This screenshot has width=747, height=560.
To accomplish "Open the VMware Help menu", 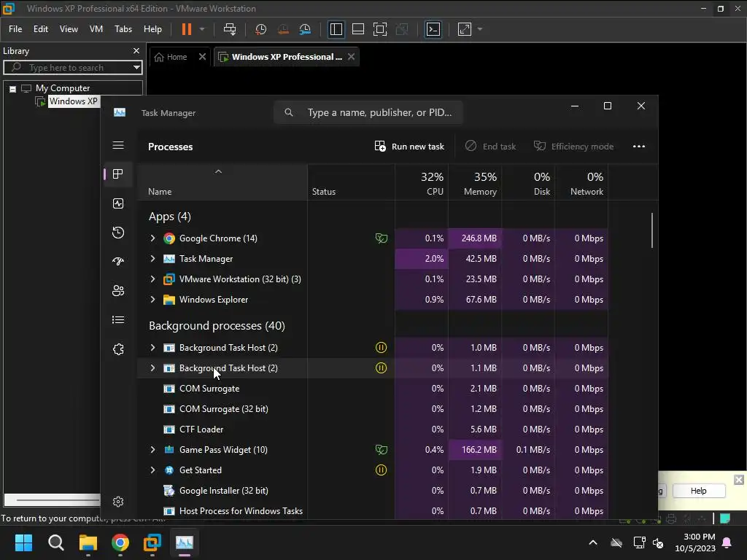I will pyautogui.click(x=153, y=29).
